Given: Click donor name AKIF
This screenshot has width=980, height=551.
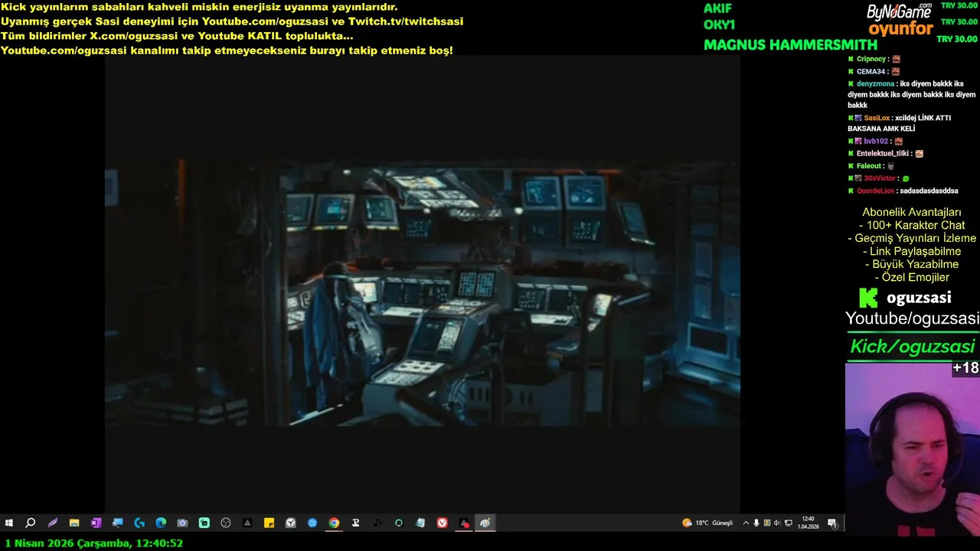Looking at the screenshot, I should pos(717,8).
